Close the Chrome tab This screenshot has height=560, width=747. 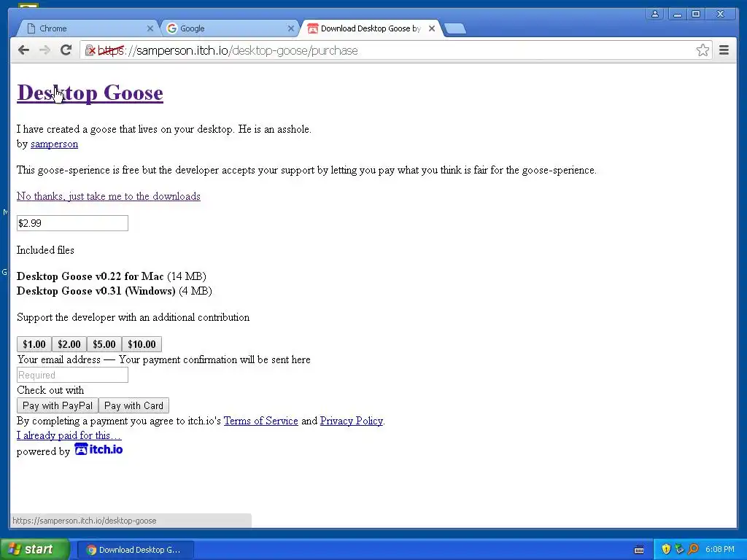point(150,28)
